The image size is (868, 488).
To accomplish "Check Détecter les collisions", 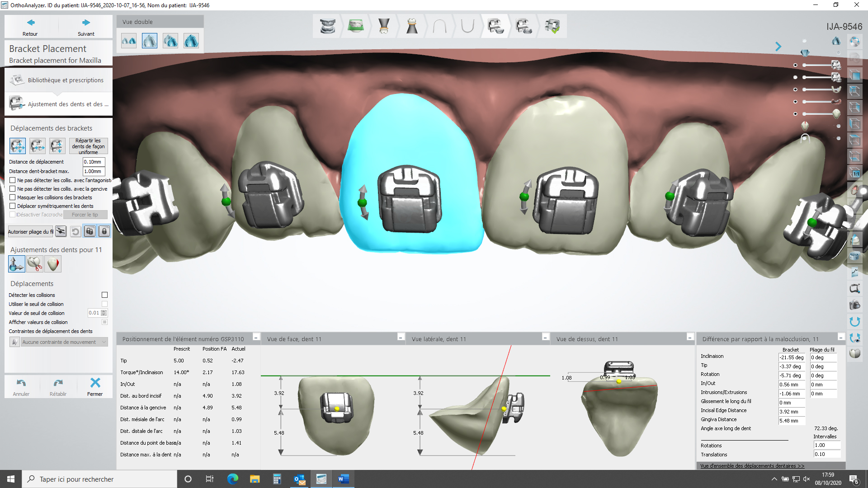I will pyautogui.click(x=104, y=295).
